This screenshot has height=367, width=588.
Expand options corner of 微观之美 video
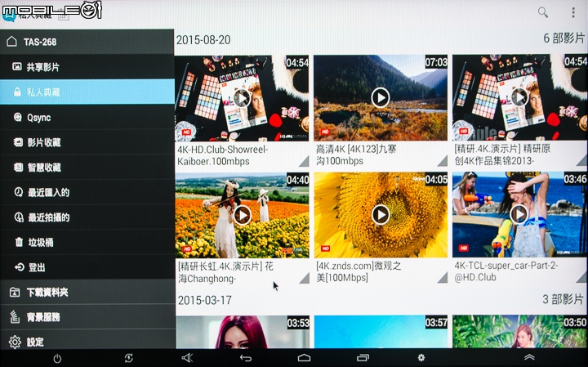point(443,278)
